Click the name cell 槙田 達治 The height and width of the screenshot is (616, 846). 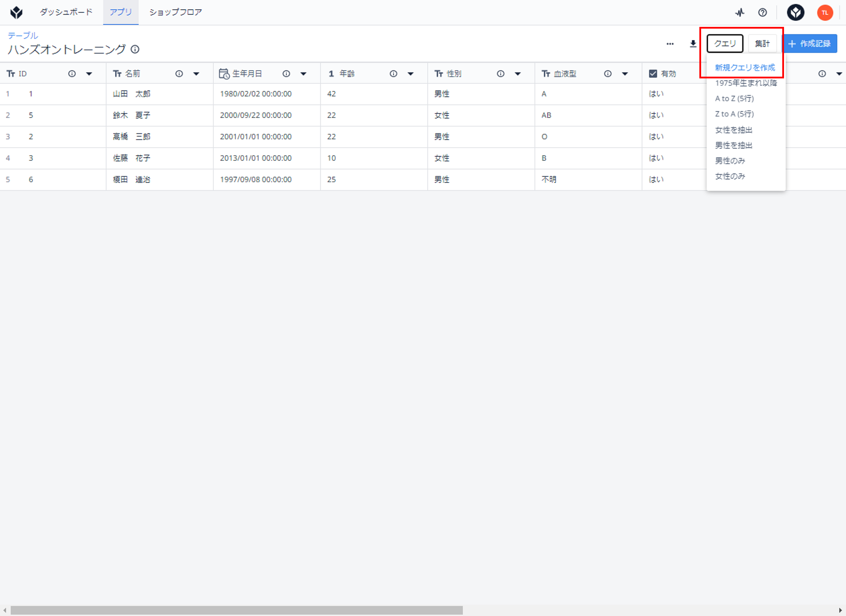159,180
